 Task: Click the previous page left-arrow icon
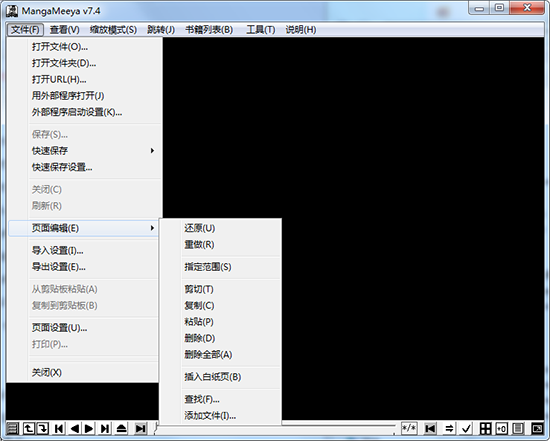pos(75,428)
